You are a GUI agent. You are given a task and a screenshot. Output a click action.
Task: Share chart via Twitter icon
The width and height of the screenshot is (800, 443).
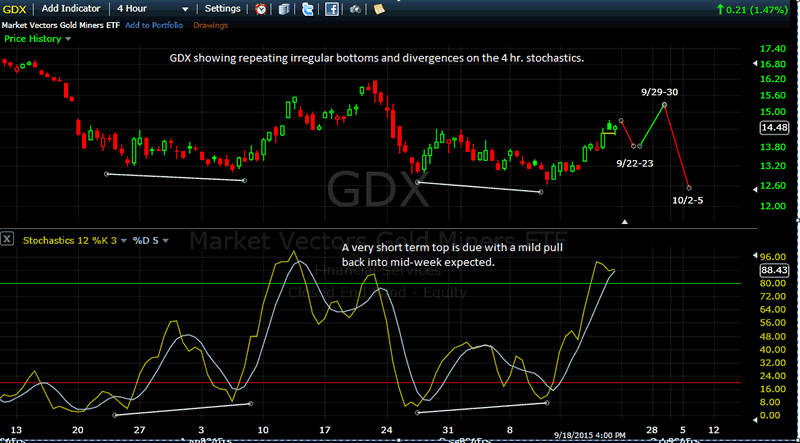307,9
